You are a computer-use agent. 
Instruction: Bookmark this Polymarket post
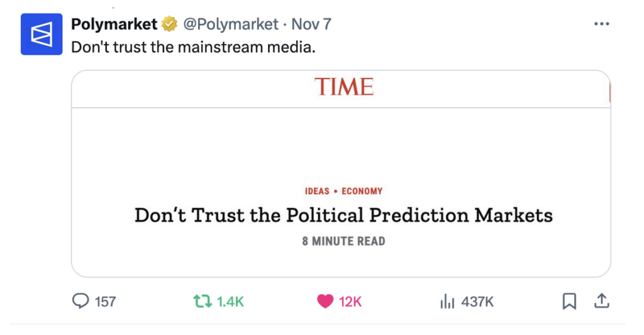click(569, 302)
